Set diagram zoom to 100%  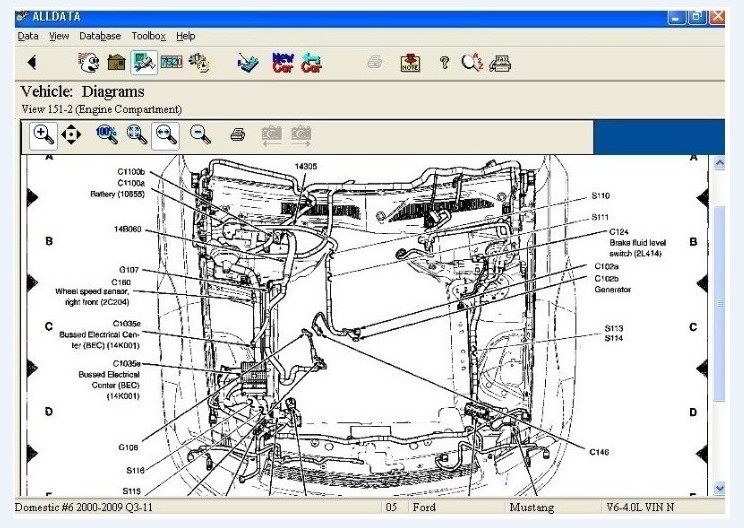tap(107, 135)
